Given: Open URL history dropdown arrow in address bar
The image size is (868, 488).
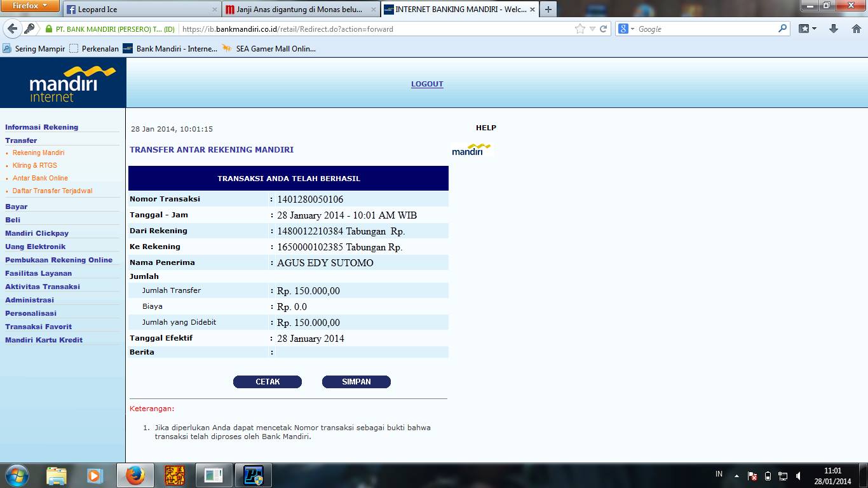Looking at the screenshot, I should pos(592,29).
